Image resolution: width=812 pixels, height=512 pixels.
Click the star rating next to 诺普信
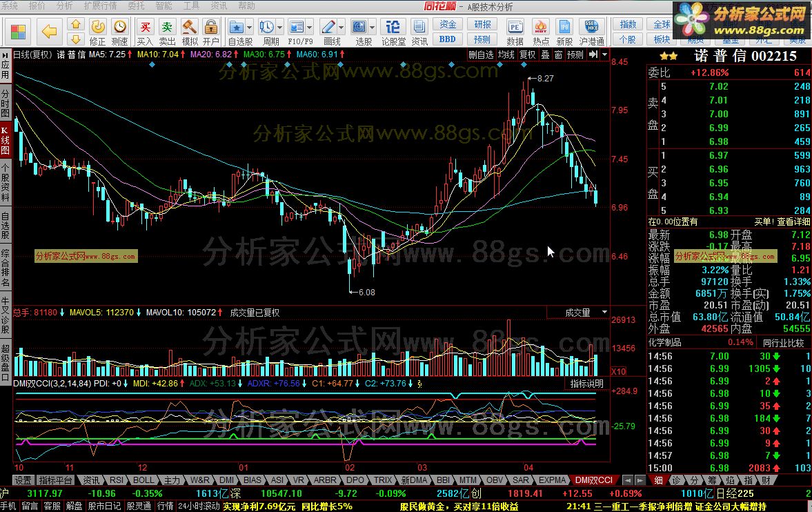(669, 56)
